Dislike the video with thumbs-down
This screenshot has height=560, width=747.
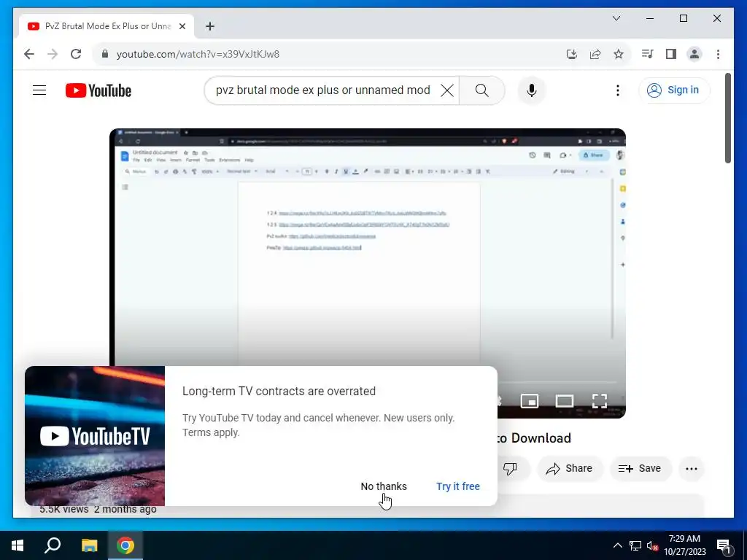coord(510,469)
